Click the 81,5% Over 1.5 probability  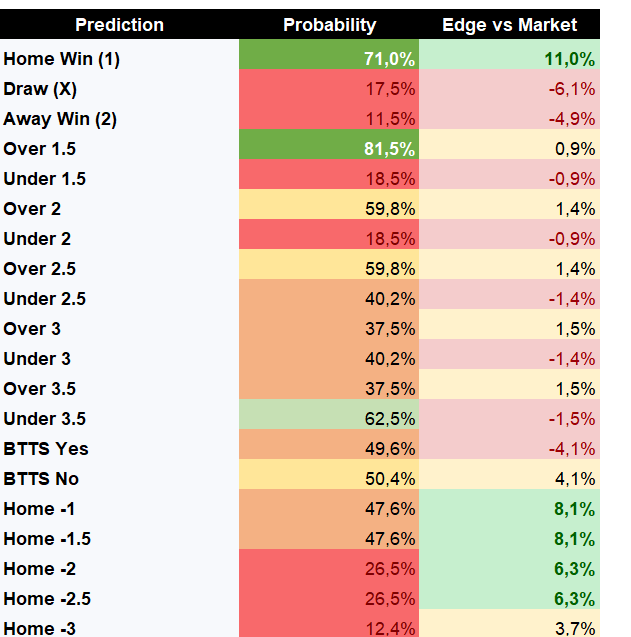pos(329,149)
